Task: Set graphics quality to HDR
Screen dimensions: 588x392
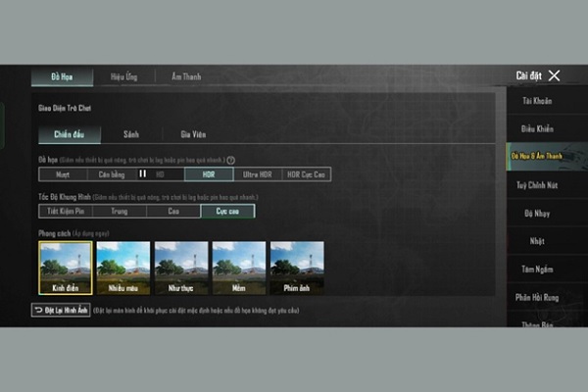Action: click(x=209, y=174)
